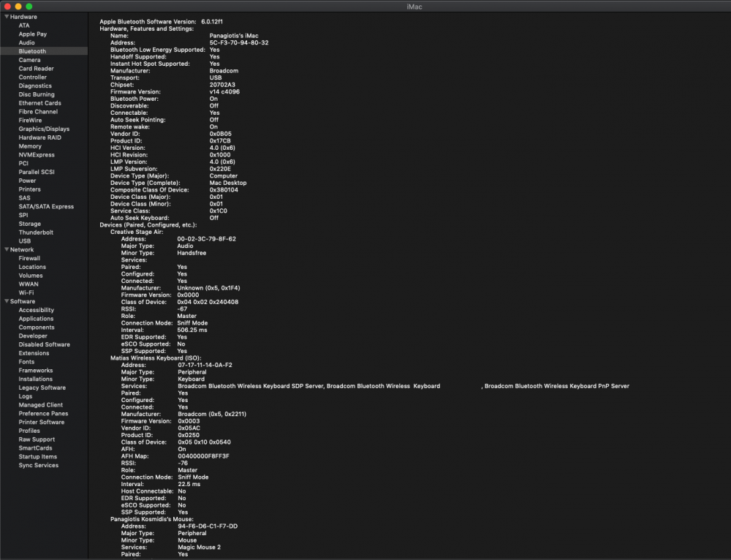Open Raw Support entry
This screenshot has width=731, height=560.
37,439
